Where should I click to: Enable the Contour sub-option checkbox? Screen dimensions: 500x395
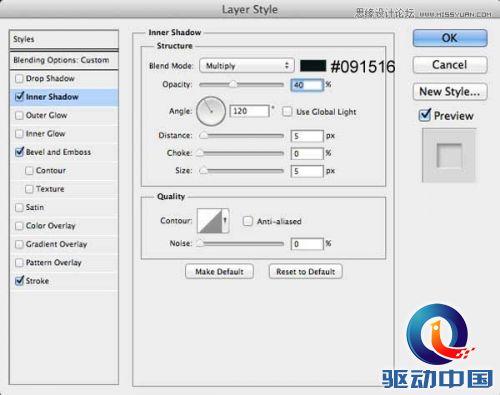(x=29, y=171)
